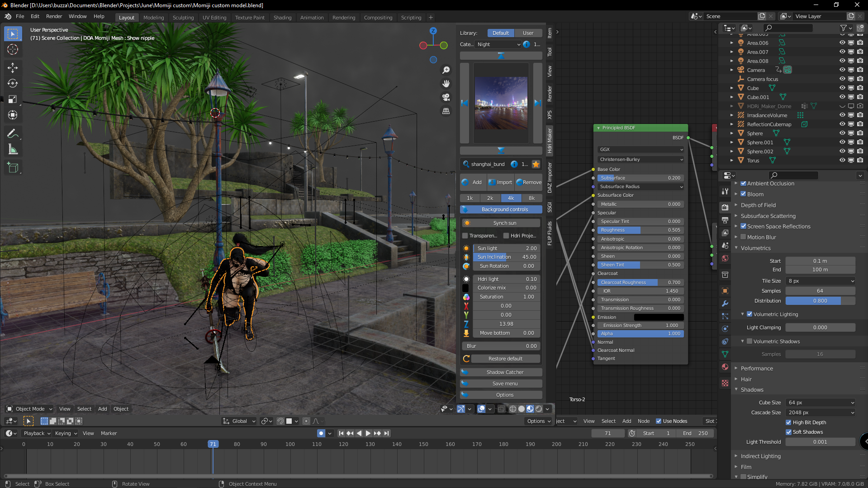This screenshot has width=868, height=488.
Task: Adjust the Roughness slider on Principled BSDF
Action: (640, 230)
